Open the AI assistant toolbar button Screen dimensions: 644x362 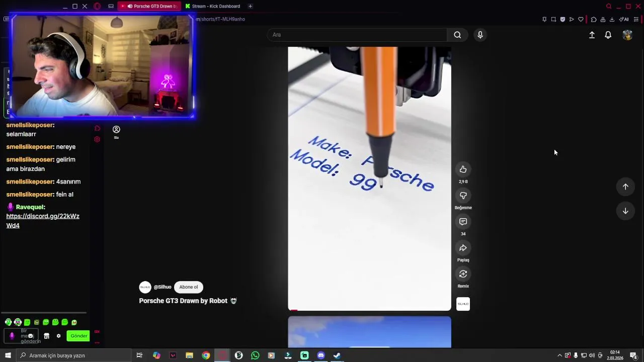[624, 19]
